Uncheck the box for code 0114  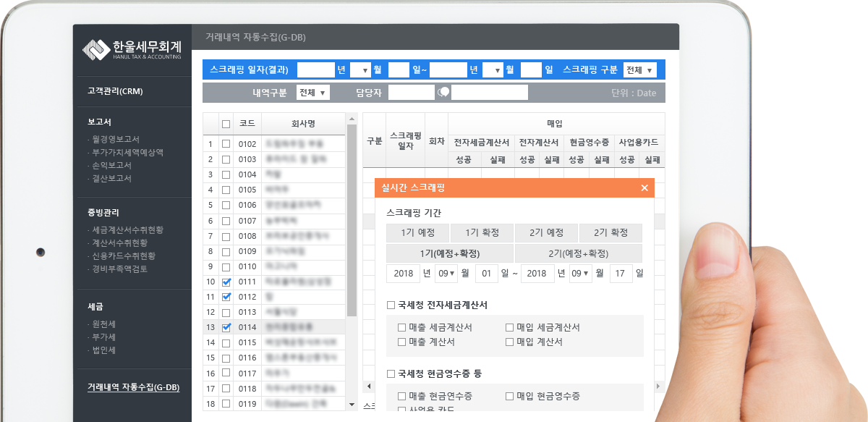[x=226, y=327]
